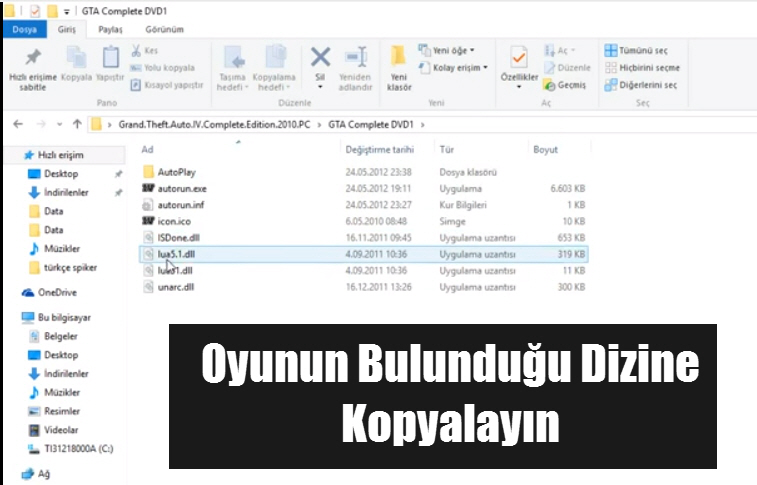This screenshot has width=757, height=485.
Task: Choose Kes scissors command
Action: point(145,50)
